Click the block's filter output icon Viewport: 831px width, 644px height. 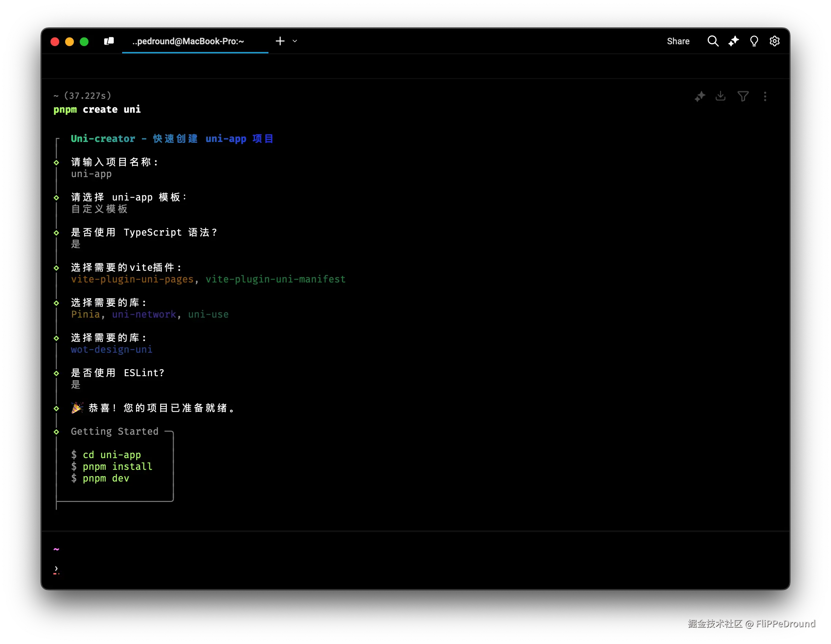click(x=743, y=96)
